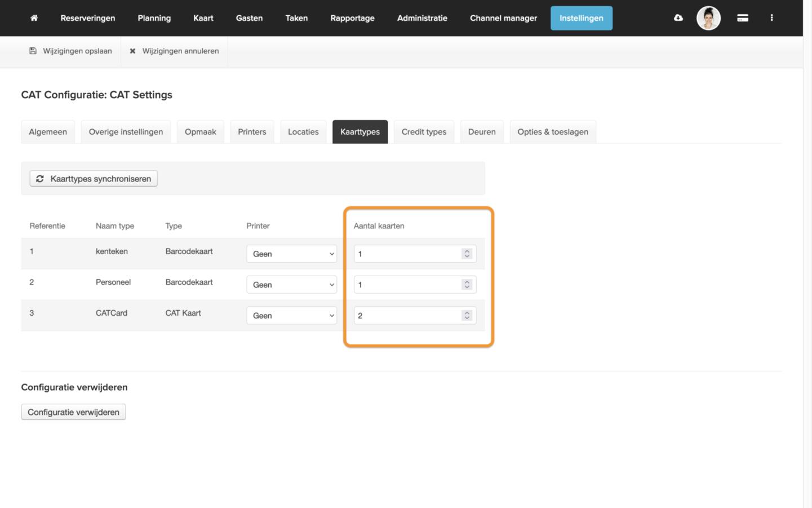Click the X icon for Wijzigingen annuleren
This screenshot has height=508, width=812.
pos(132,51)
